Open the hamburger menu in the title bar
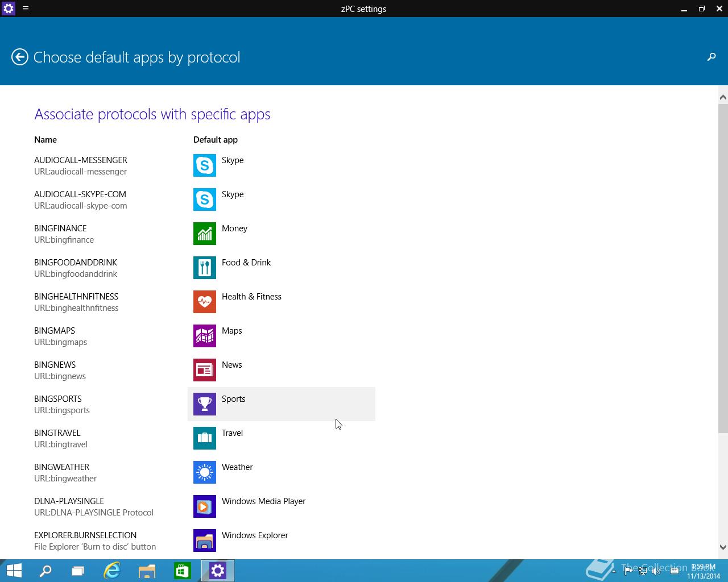 26,9
